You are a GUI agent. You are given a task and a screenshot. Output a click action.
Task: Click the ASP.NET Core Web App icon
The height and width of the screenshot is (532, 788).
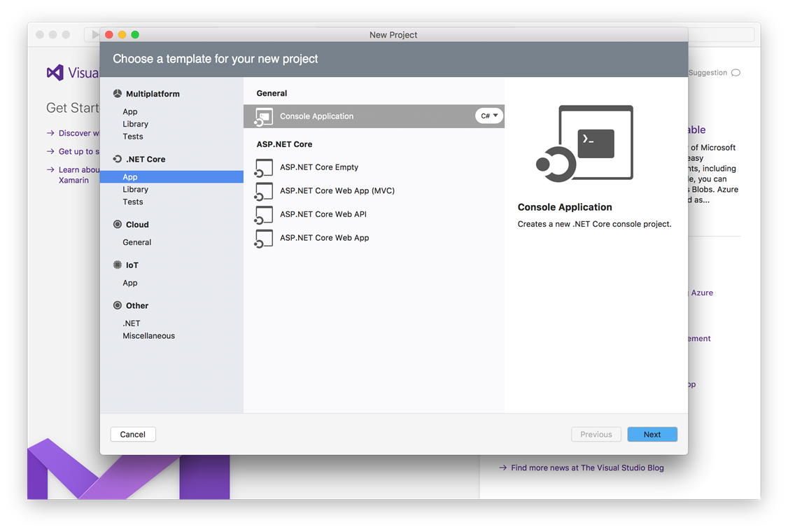[x=264, y=239]
